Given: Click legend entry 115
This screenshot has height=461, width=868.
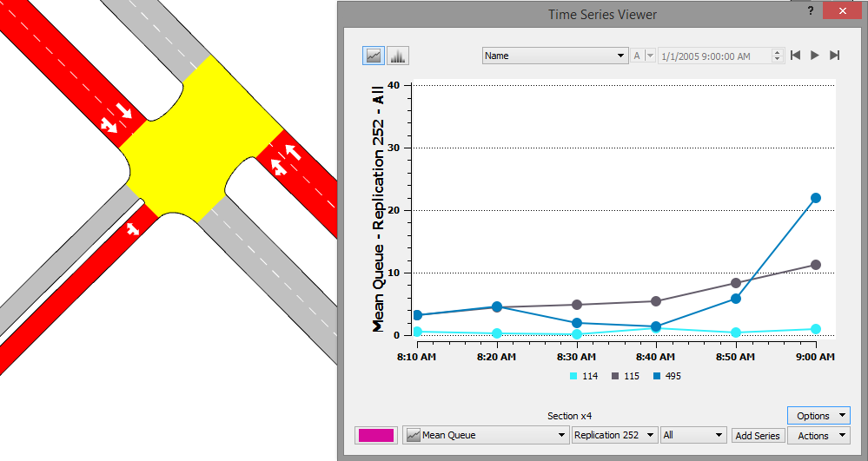Looking at the screenshot, I should point(626,376).
